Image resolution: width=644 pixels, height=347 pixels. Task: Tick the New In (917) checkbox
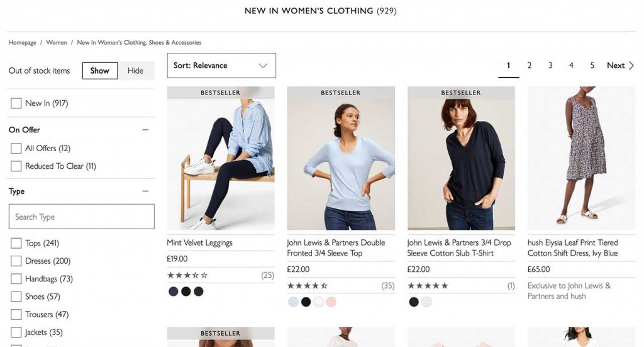click(x=16, y=103)
